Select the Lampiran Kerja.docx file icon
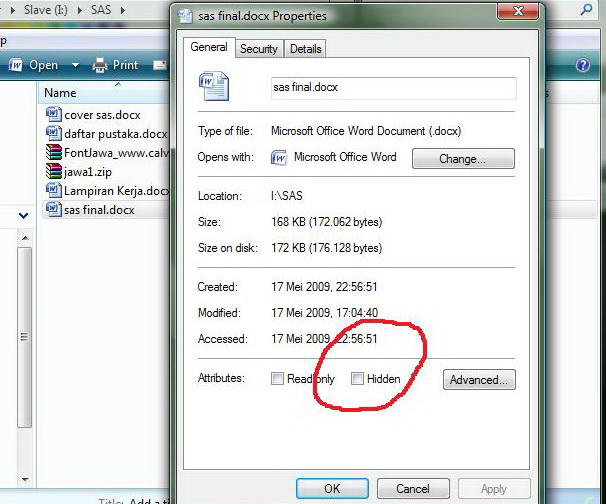 pyautogui.click(x=53, y=190)
